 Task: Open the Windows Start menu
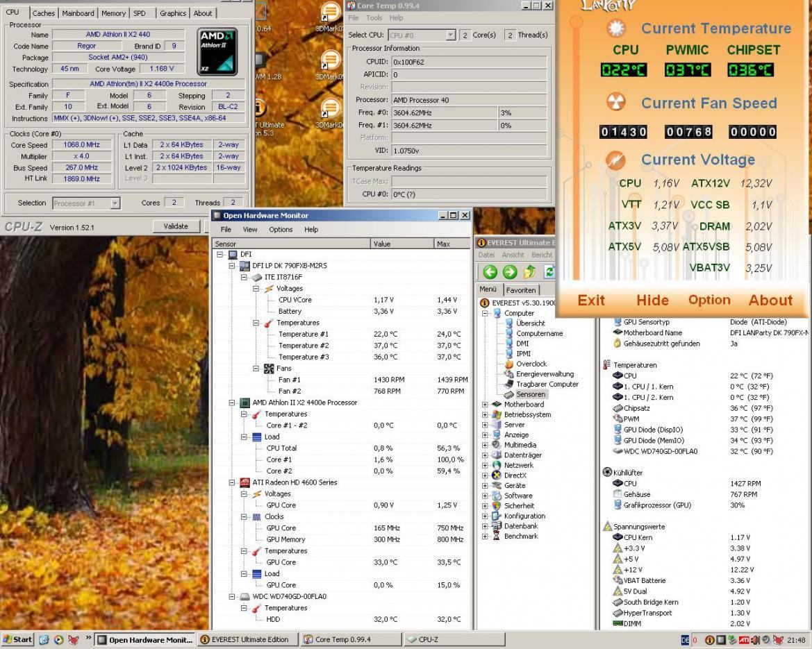coord(17,640)
